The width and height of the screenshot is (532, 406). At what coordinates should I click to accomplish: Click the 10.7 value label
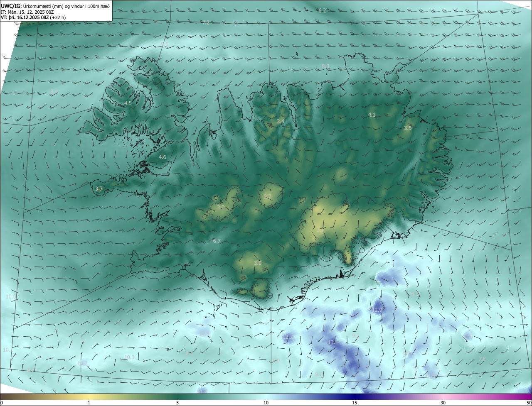pos(82,363)
